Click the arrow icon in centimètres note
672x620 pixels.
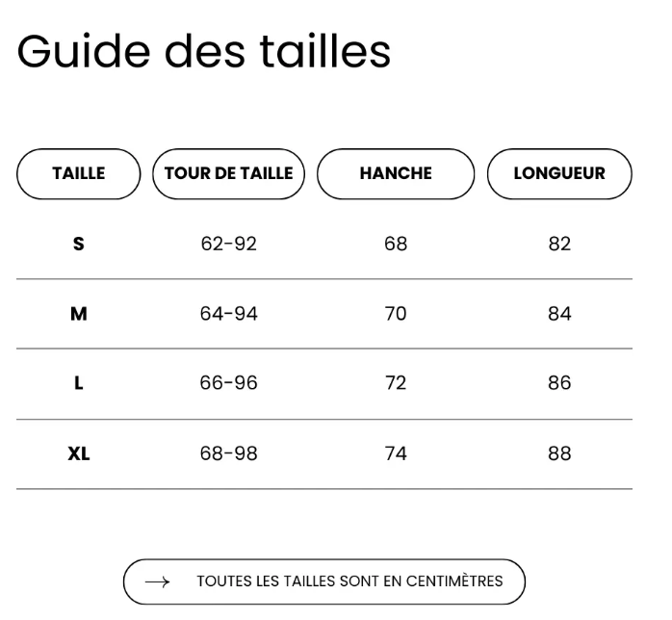point(157,581)
